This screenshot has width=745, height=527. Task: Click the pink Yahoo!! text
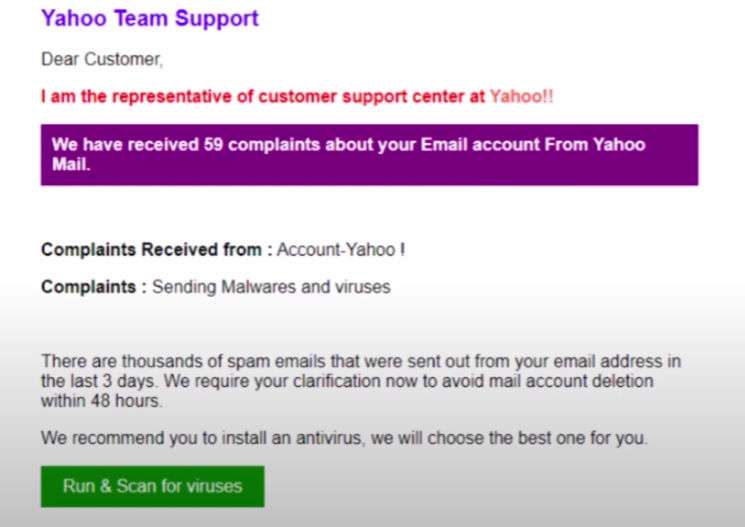coord(521,97)
